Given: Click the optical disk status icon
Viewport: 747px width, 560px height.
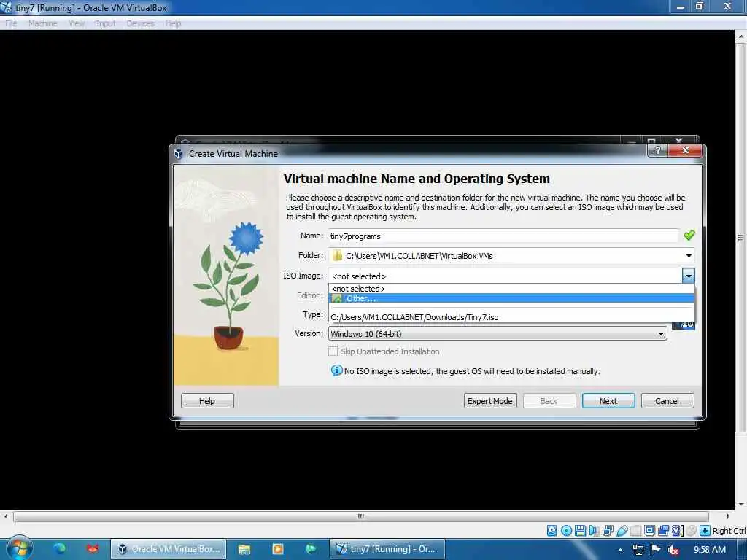Looking at the screenshot, I should (566, 531).
